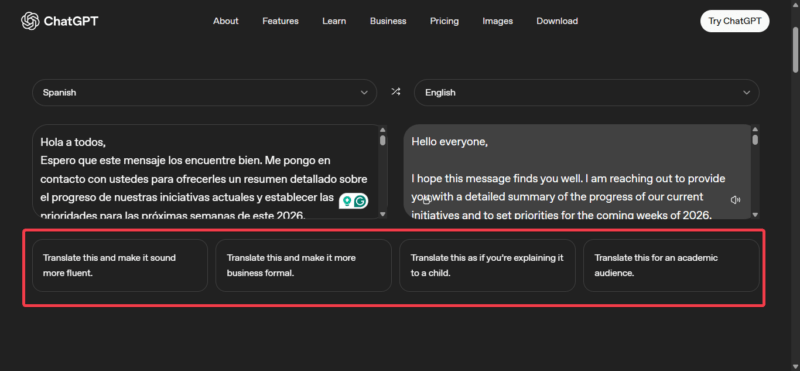This screenshot has width=800, height=371.
Task: Click the Try ChatGPT button
Action: (x=735, y=21)
